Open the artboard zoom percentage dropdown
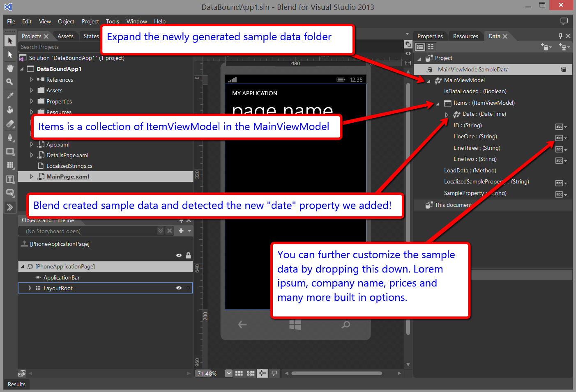Viewport: 576px width, 392px height. tap(229, 373)
